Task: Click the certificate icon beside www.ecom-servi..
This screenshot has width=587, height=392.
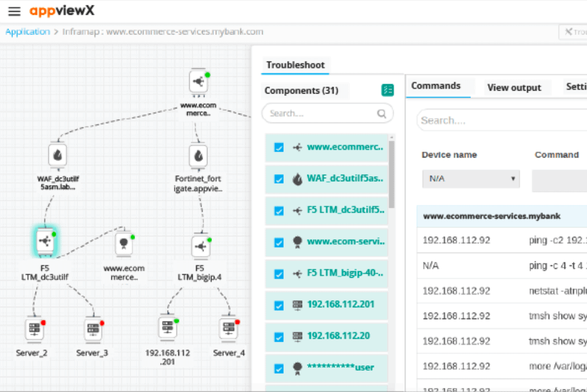Action: click(297, 242)
